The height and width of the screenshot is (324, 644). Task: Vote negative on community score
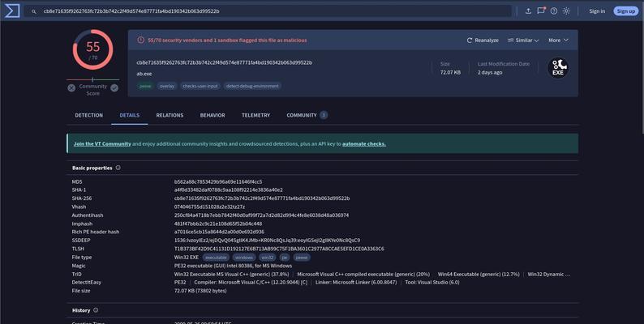(71, 87)
